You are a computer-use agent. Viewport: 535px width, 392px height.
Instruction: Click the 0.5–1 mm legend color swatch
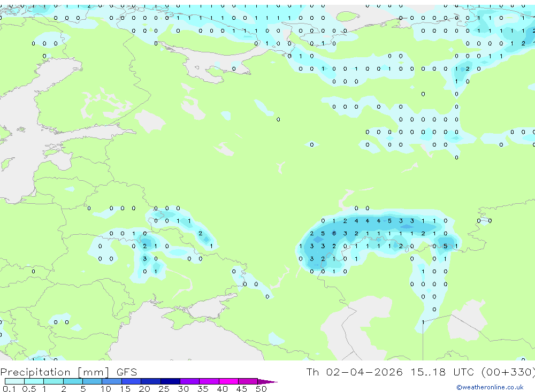(34, 381)
